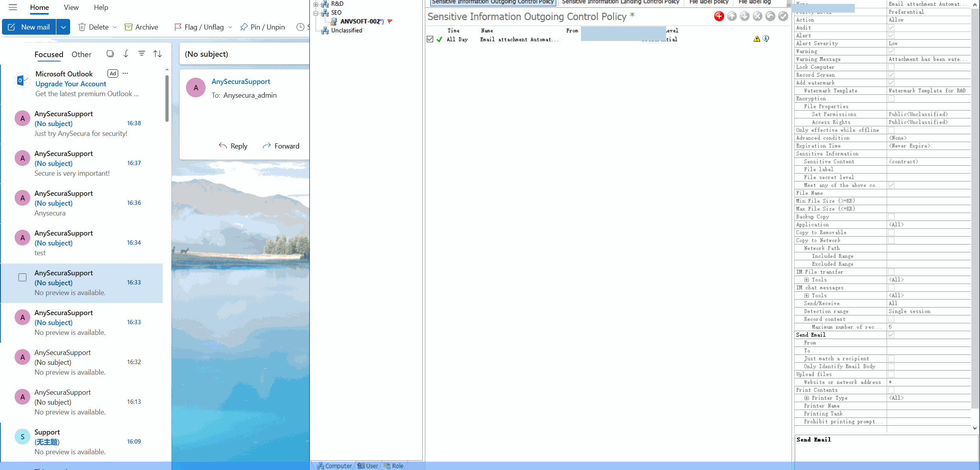Open the New mail dropdown arrow
The width and height of the screenshot is (980, 470).
coord(63,27)
